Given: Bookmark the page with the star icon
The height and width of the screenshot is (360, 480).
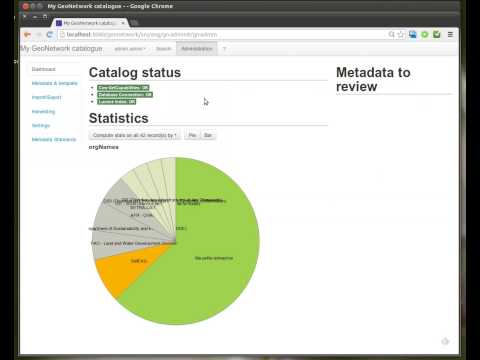Looking at the screenshot, I should point(401,34).
